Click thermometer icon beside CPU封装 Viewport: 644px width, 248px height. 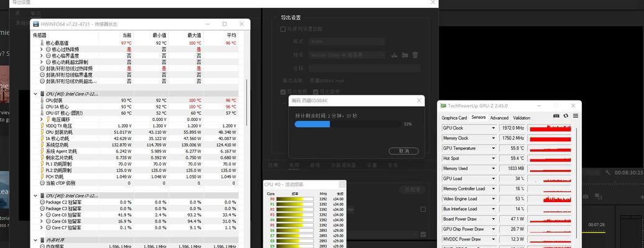[42, 100]
